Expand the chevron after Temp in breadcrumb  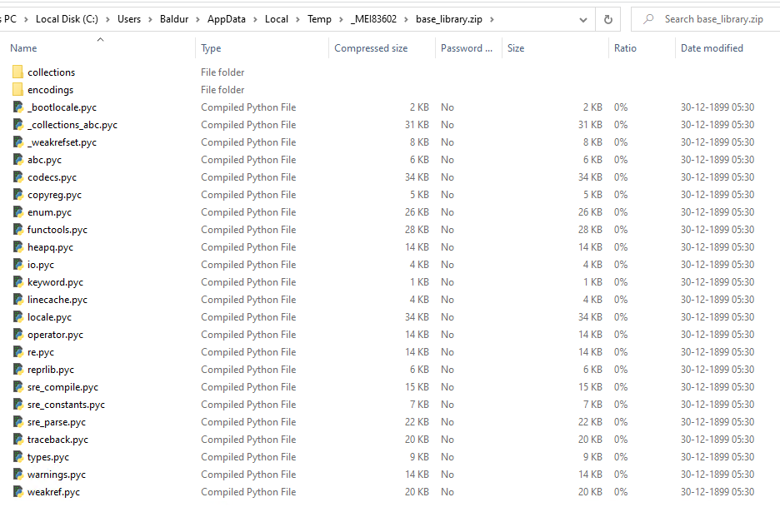(339, 19)
